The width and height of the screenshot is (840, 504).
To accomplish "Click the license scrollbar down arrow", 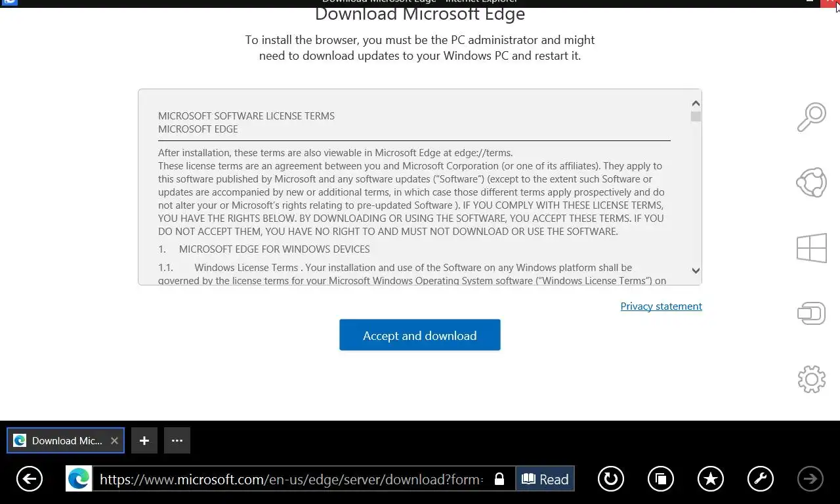I will [696, 270].
